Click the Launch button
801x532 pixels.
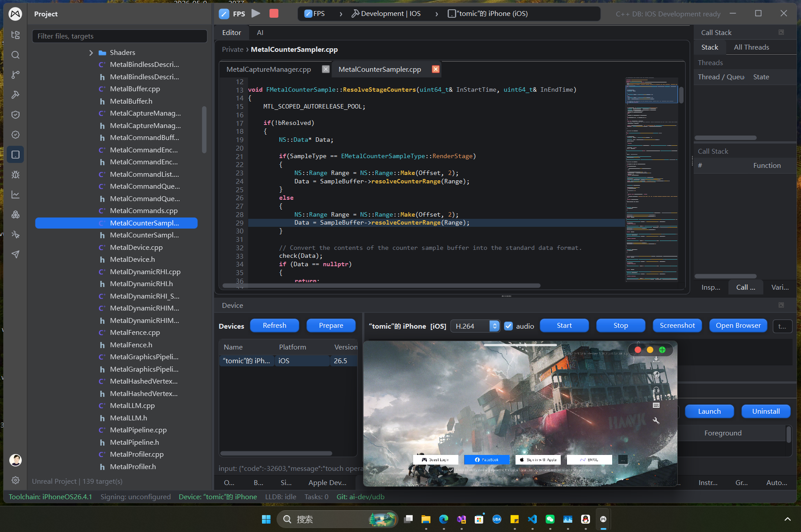click(709, 412)
